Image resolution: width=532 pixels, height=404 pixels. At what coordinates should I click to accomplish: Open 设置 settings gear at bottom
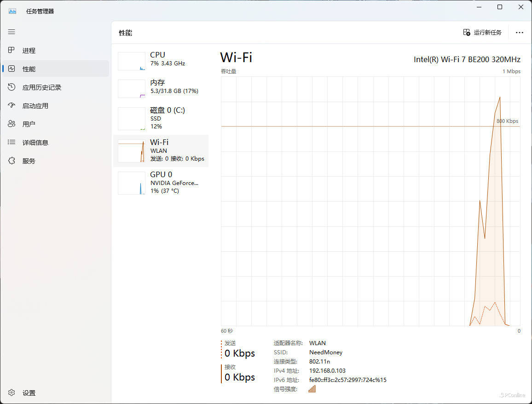point(12,392)
